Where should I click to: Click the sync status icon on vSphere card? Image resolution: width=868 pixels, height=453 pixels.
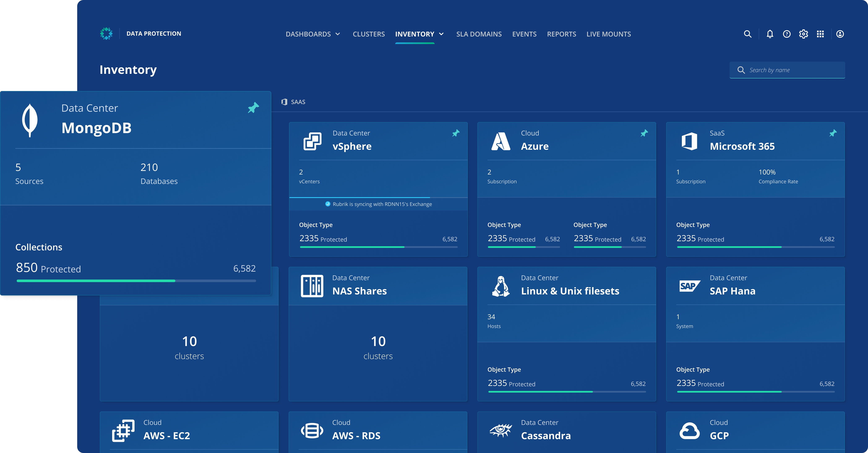point(327,204)
